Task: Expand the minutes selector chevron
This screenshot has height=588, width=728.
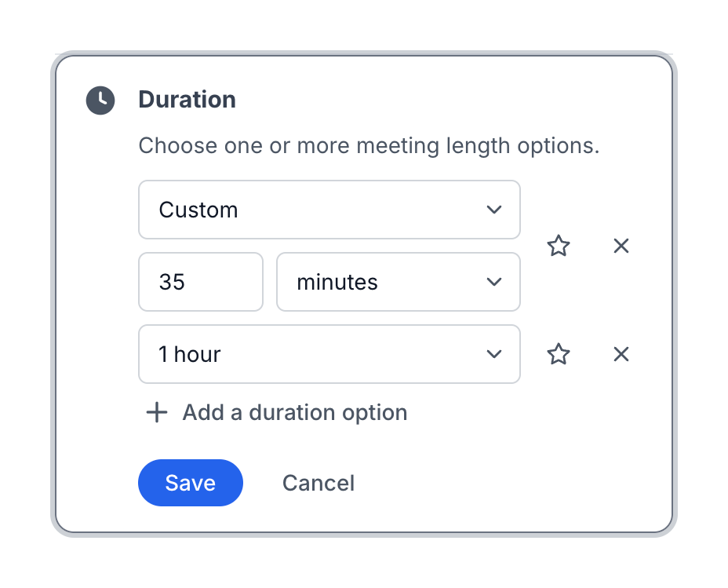Action: pos(494,282)
